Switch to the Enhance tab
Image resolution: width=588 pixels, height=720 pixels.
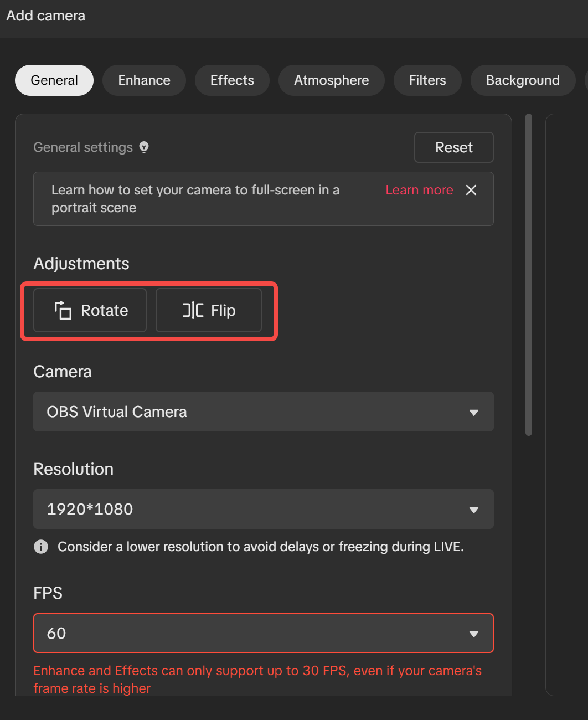tap(144, 80)
